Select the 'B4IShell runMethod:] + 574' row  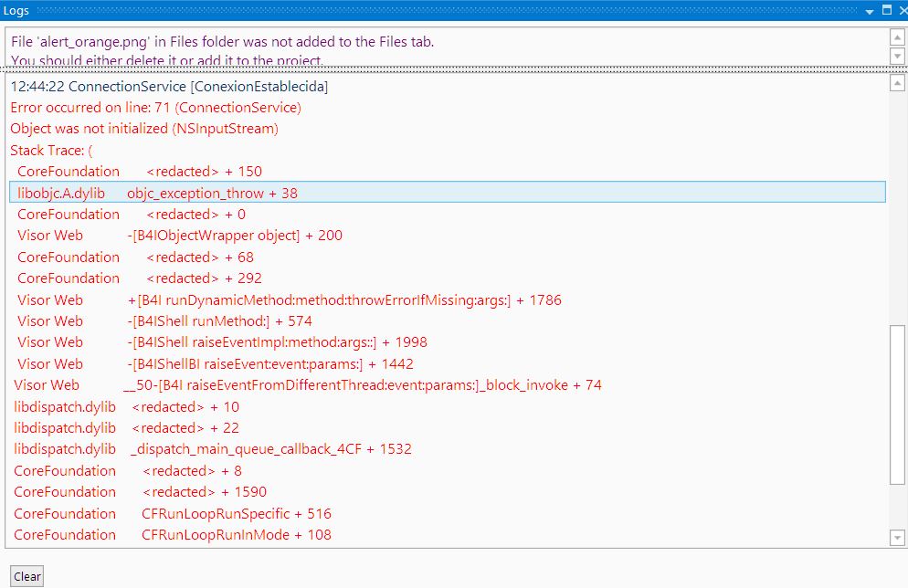[x=448, y=321]
